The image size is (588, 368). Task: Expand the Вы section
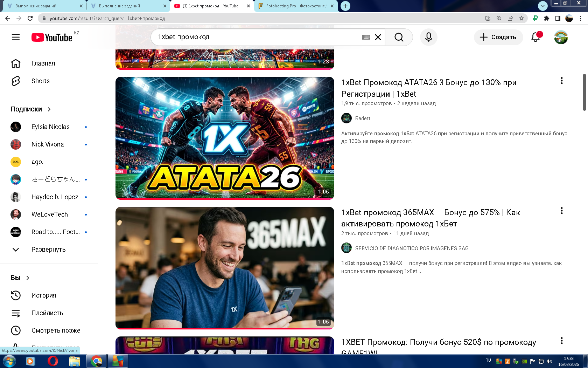(20, 278)
